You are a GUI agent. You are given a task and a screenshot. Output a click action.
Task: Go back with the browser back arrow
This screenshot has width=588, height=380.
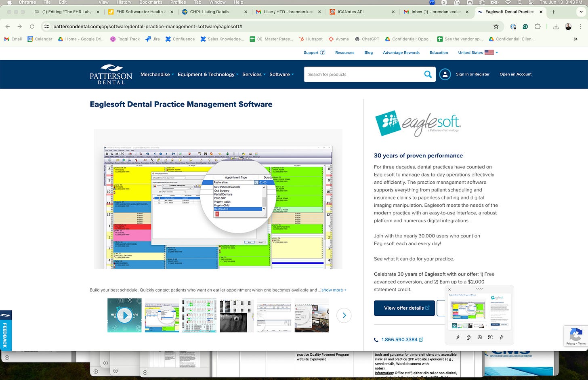pyautogui.click(x=8, y=26)
